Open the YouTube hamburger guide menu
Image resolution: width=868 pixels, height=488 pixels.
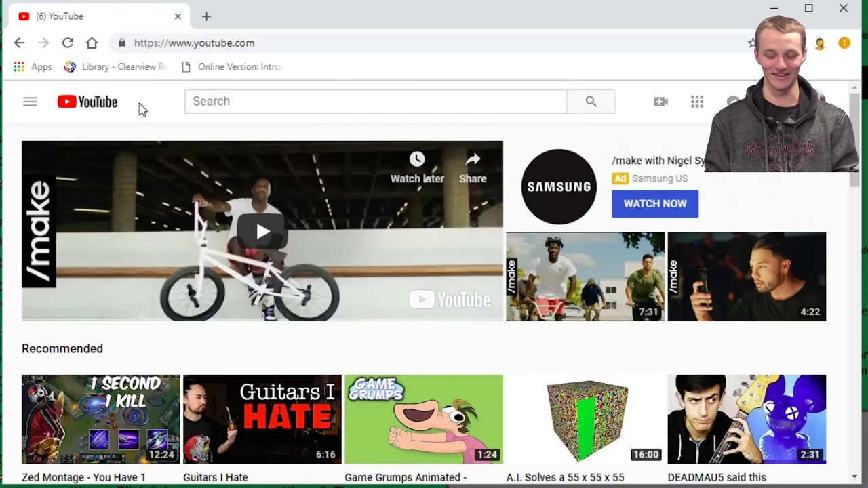(x=30, y=102)
